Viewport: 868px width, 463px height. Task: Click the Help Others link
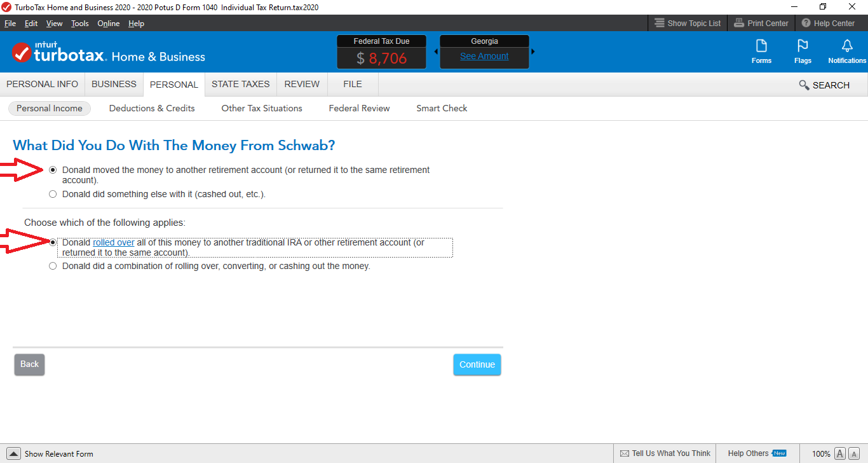[x=749, y=453]
